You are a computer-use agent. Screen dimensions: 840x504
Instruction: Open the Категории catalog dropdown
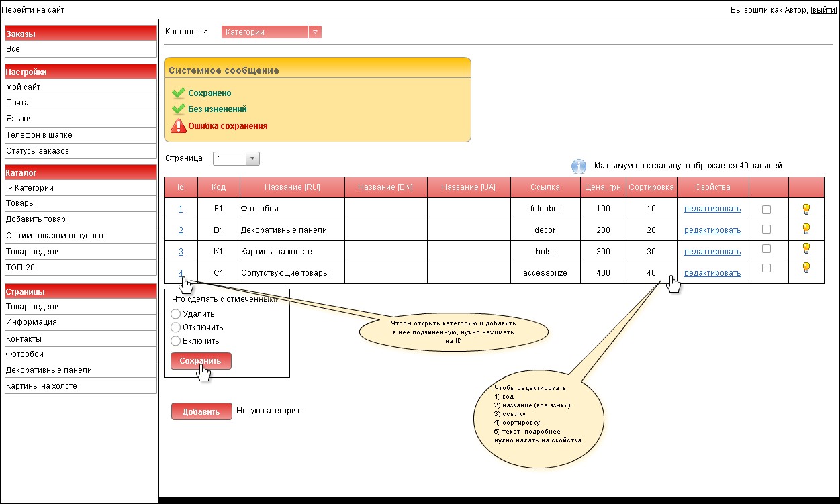pyautogui.click(x=271, y=32)
